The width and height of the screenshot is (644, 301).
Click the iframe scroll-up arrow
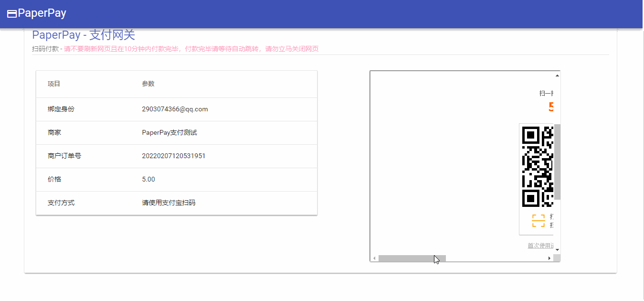[x=557, y=75]
